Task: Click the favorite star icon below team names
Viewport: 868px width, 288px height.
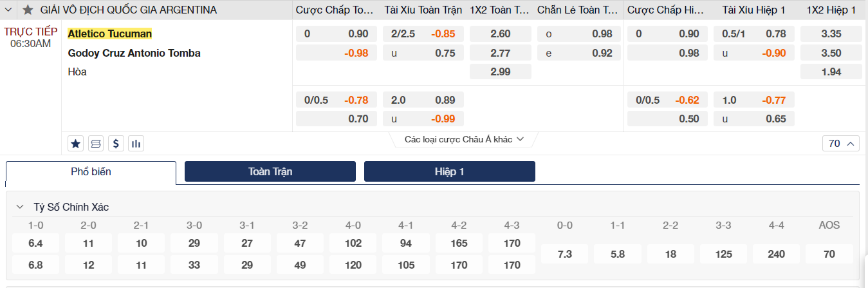Action: coord(76,143)
